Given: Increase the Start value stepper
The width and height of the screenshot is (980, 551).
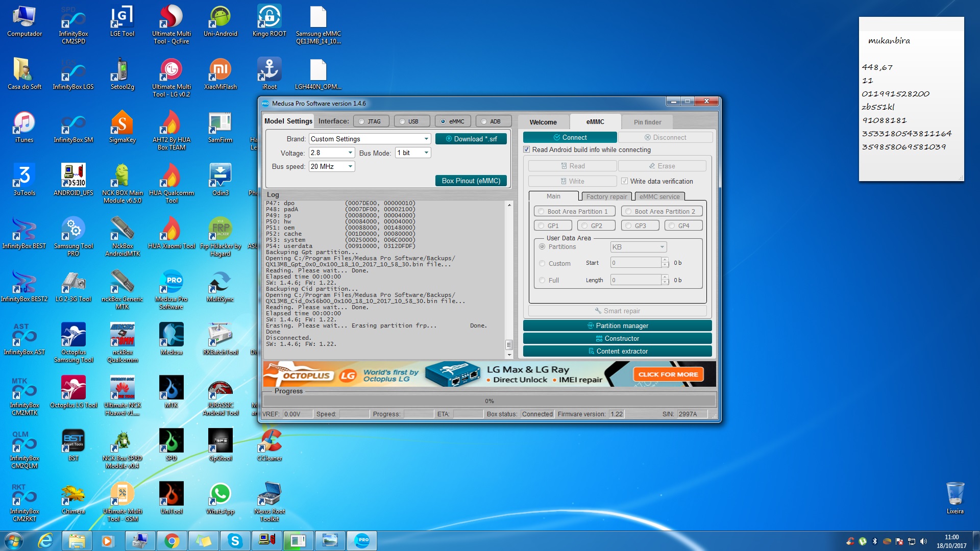Looking at the screenshot, I should click(665, 260).
